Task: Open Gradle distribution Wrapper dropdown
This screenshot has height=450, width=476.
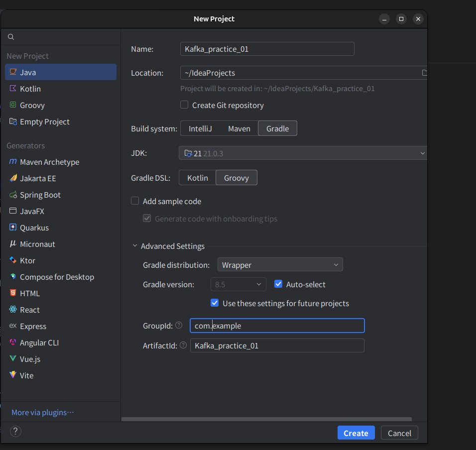Action: pos(280,265)
